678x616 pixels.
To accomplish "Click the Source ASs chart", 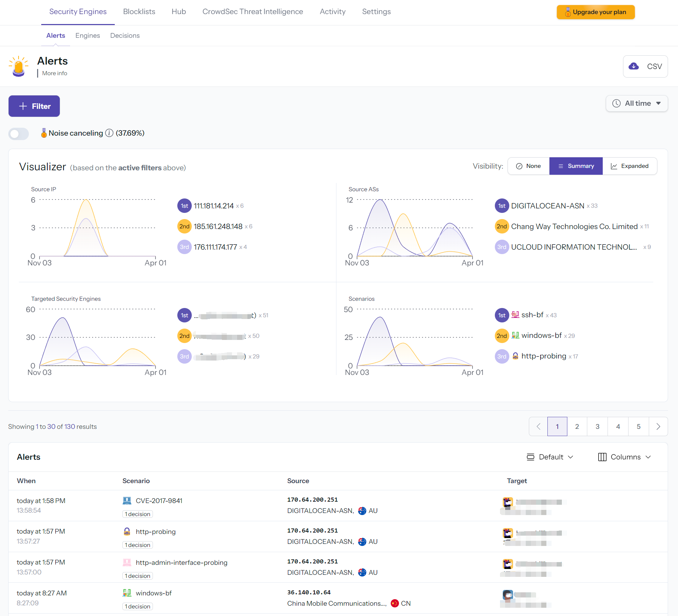I will pos(414,228).
